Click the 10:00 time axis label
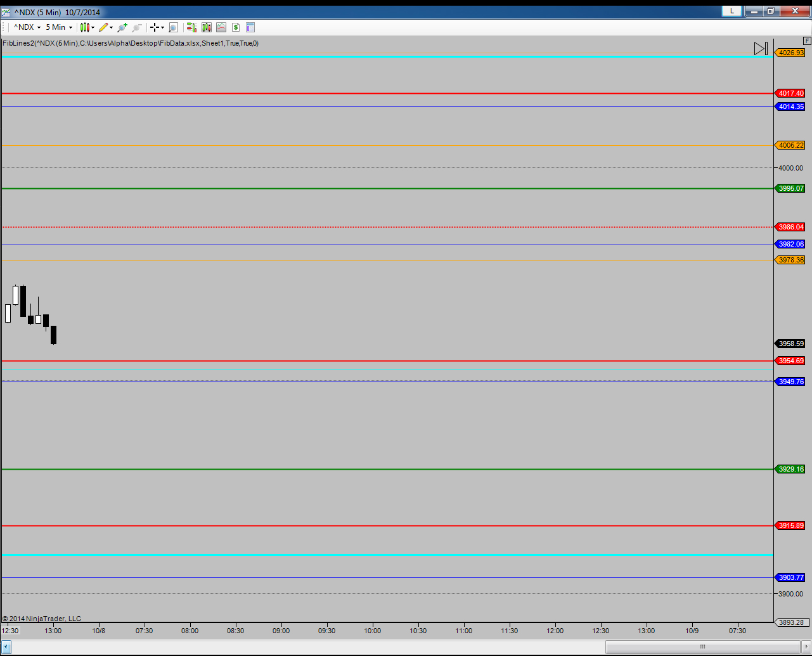The image size is (812, 656). coord(373,631)
